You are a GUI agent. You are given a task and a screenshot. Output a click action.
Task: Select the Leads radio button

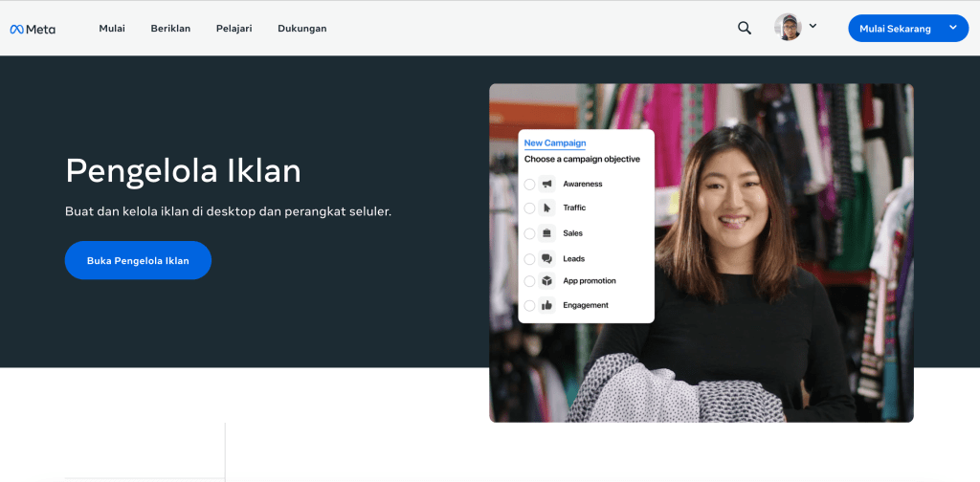point(529,258)
